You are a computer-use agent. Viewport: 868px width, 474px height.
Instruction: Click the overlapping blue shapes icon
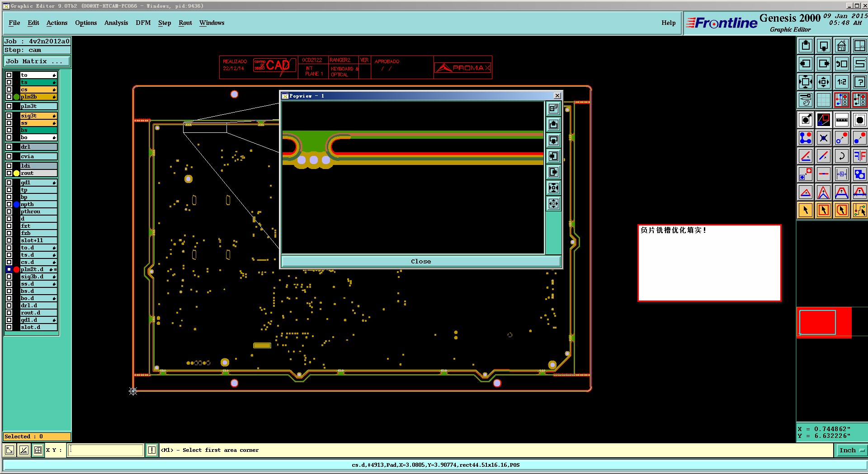(859, 174)
